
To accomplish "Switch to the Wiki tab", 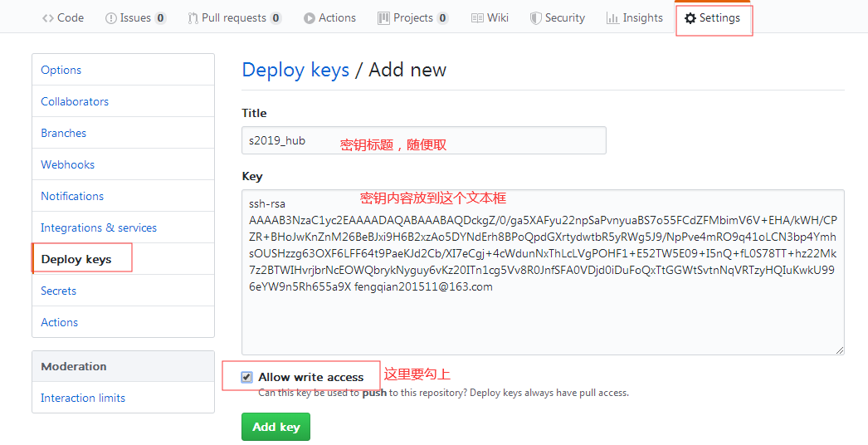I will [x=490, y=17].
